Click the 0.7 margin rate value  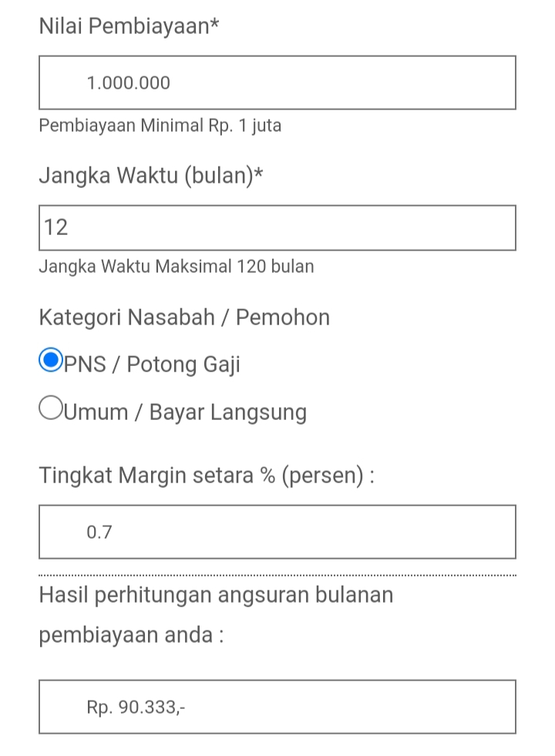click(x=99, y=532)
